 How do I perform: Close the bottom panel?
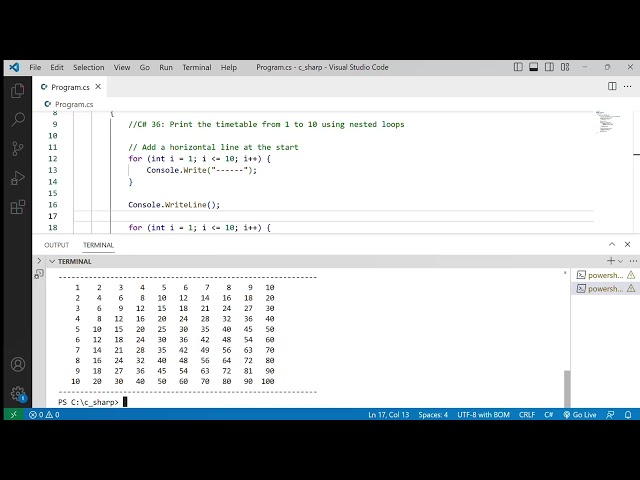pos(627,244)
